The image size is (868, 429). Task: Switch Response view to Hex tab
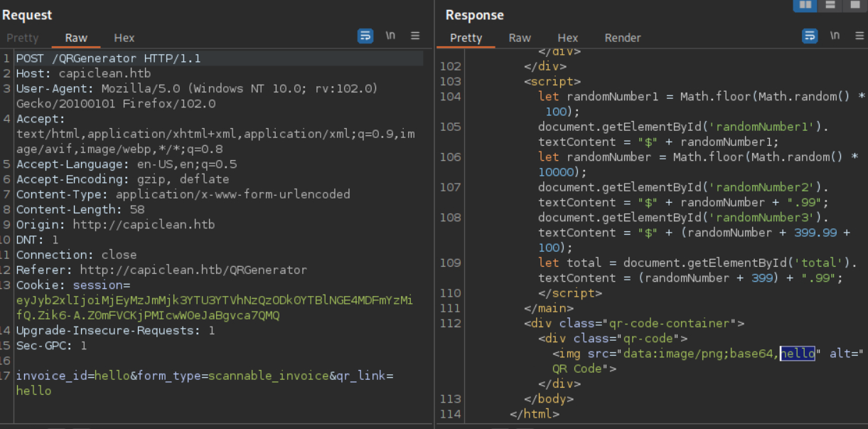click(567, 38)
